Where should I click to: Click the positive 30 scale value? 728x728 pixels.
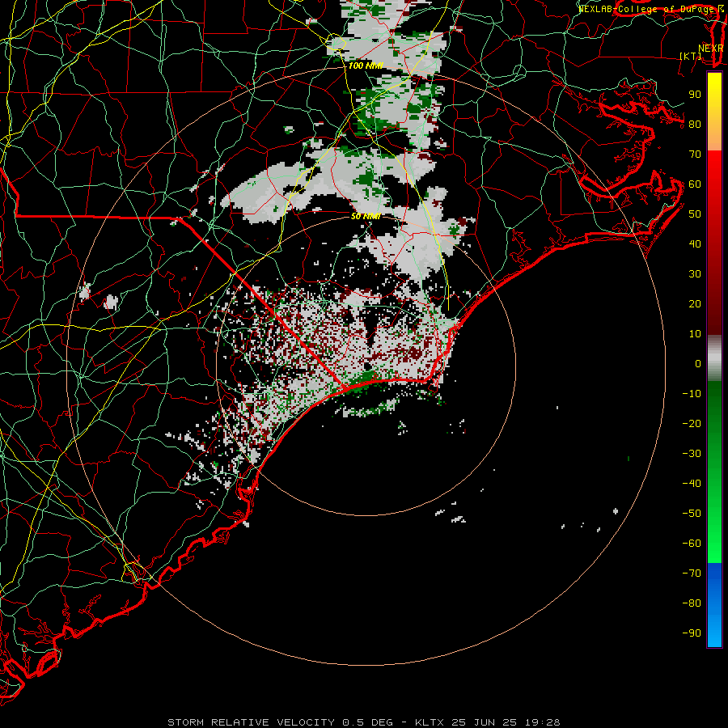coord(695,274)
